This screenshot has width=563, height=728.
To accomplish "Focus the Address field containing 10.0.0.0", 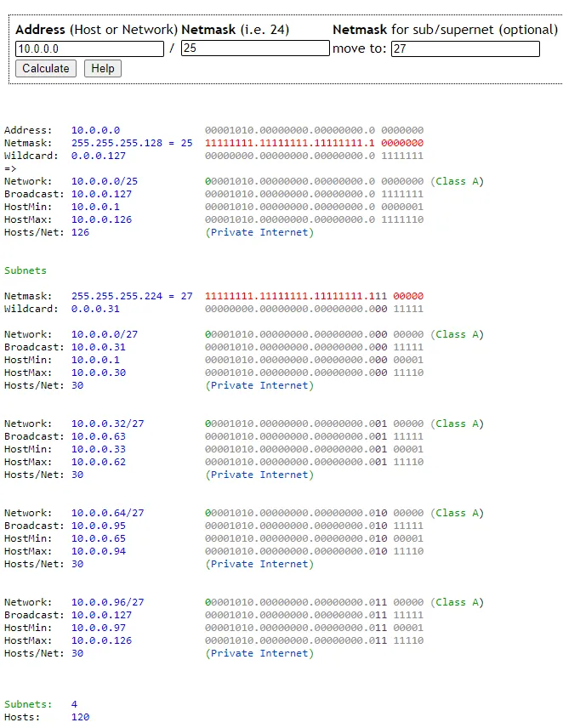I will (x=89, y=48).
